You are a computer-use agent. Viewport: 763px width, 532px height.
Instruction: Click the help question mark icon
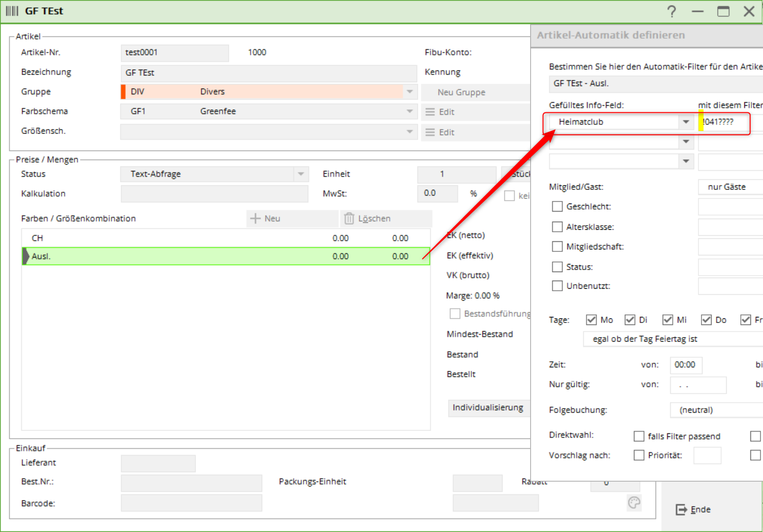click(x=671, y=11)
